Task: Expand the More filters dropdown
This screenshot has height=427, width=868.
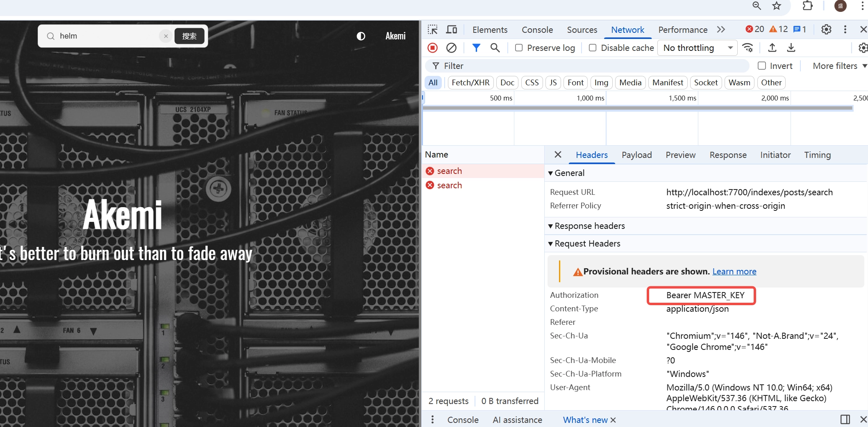Action: click(839, 66)
